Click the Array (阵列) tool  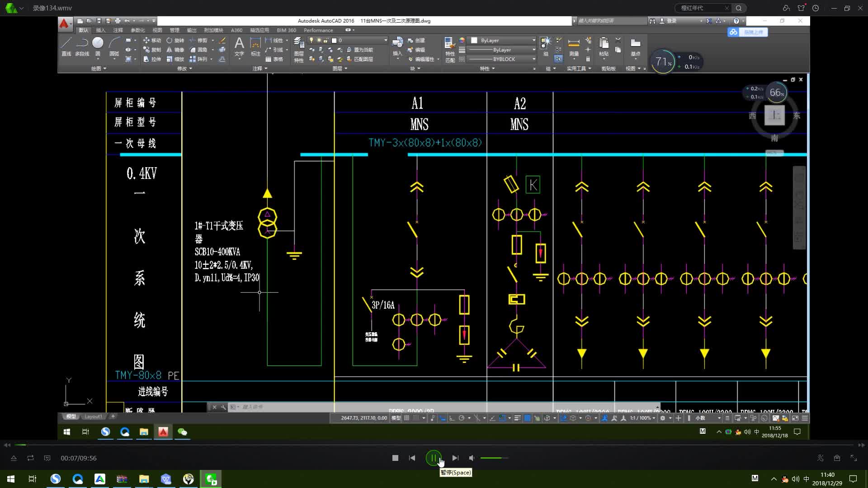tap(198, 59)
